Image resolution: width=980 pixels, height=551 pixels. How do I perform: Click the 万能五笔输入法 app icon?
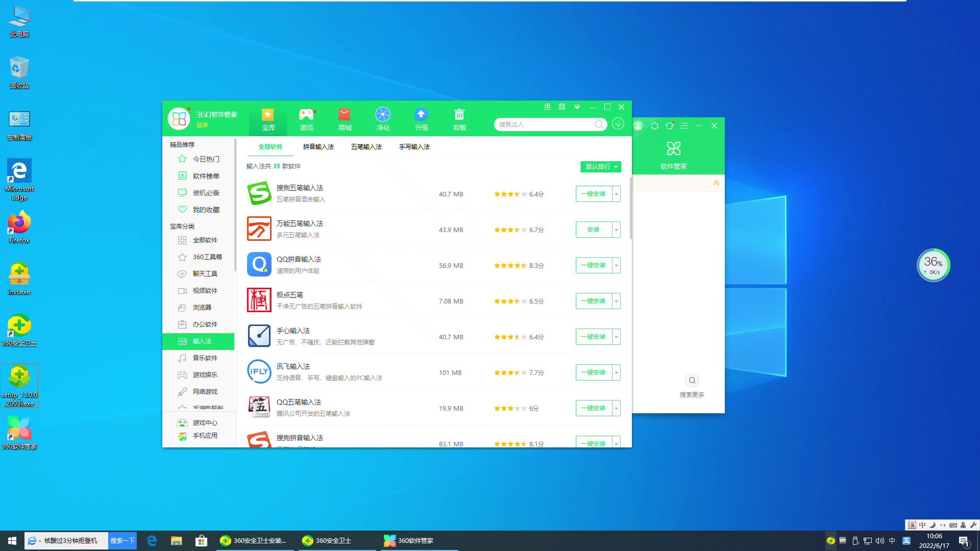pos(259,230)
